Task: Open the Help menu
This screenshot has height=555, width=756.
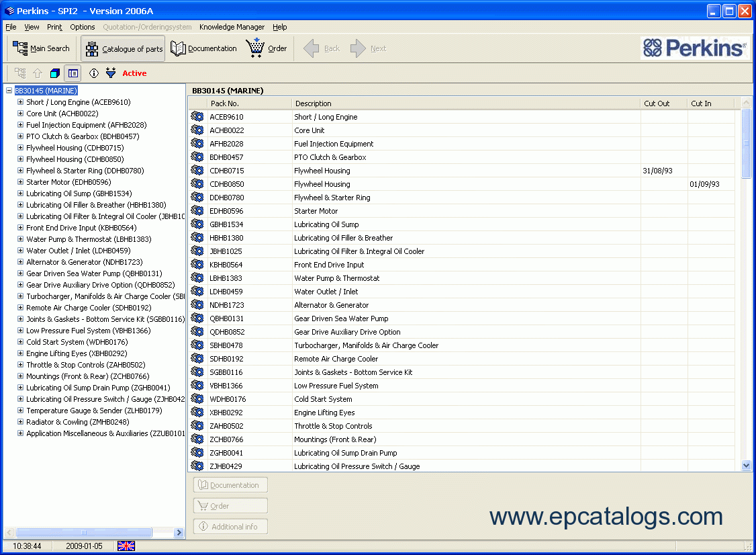Action: coord(280,27)
